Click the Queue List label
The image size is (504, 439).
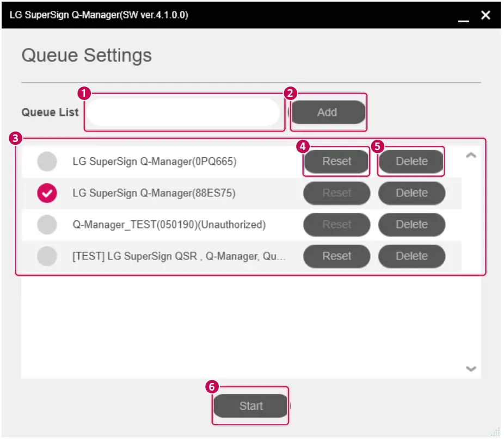50,112
